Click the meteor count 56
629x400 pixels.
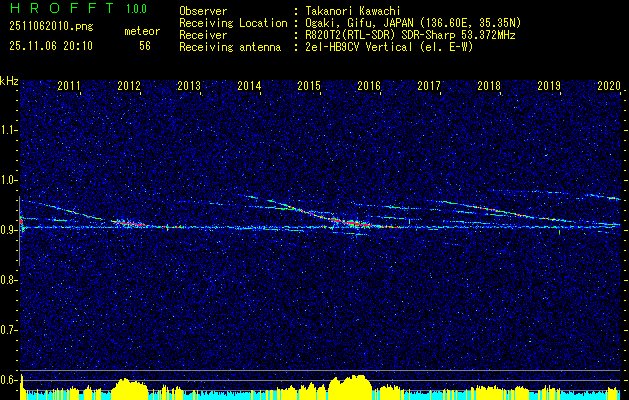145,46
